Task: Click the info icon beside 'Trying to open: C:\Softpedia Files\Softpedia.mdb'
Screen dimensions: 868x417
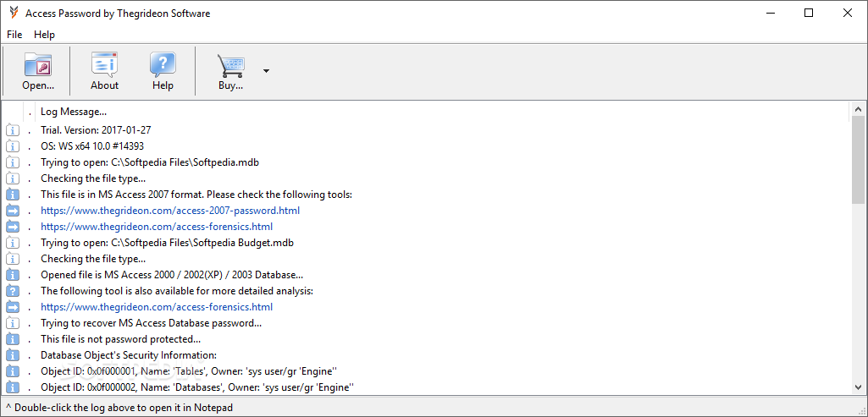Action: tap(13, 162)
